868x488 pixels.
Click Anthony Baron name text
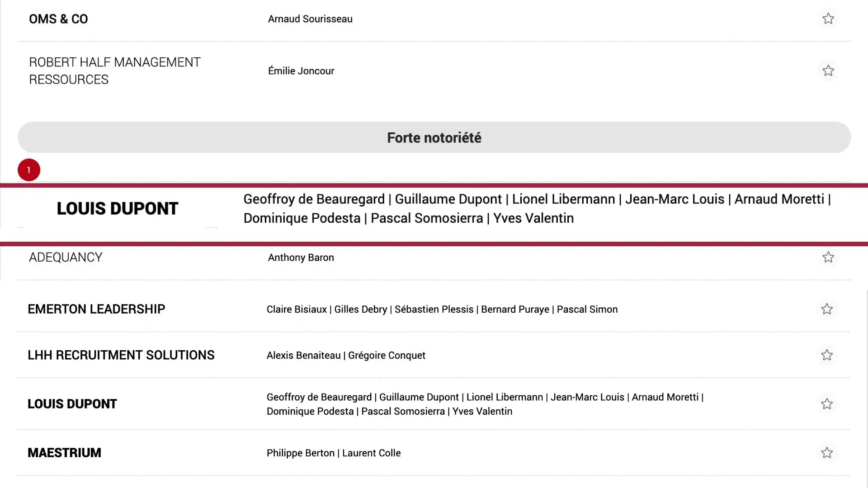point(301,258)
